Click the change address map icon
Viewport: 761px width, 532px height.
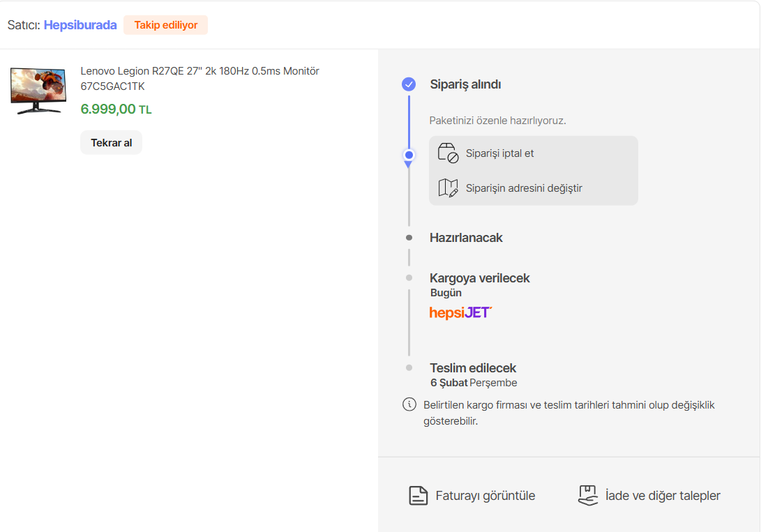[x=448, y=188]
